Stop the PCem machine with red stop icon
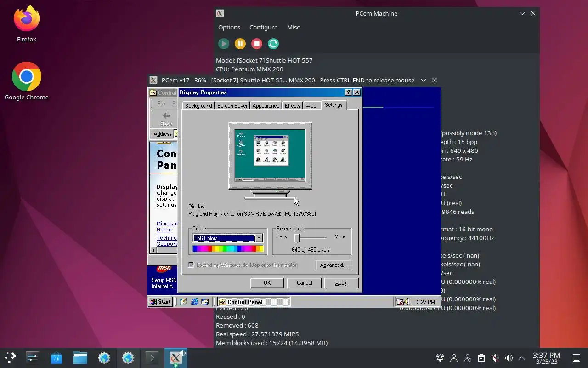The height and width of the screenshot is (368, 588). point(257,44)
